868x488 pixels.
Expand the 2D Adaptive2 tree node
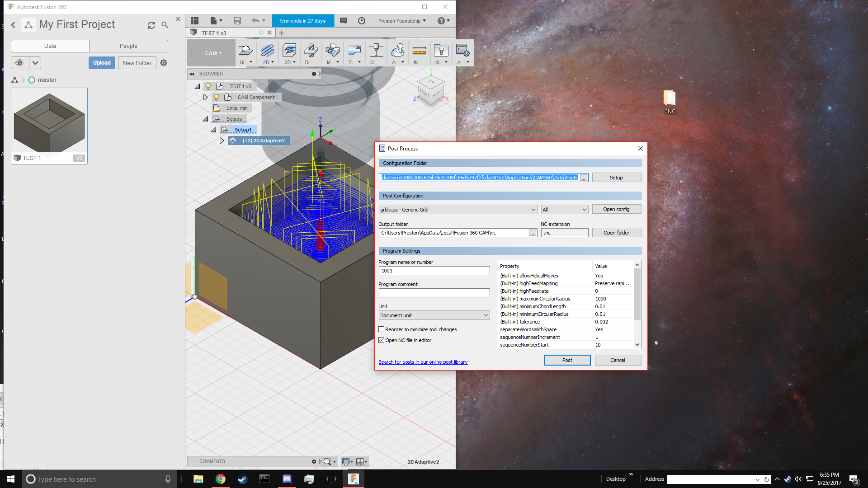click(222, 141)
